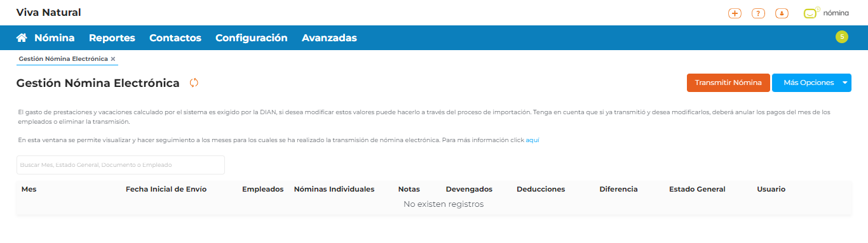Sort by the Estado General column header
The height and width of the screenshot is (243, 868).
pyautogui.click(x=697, y=189)
